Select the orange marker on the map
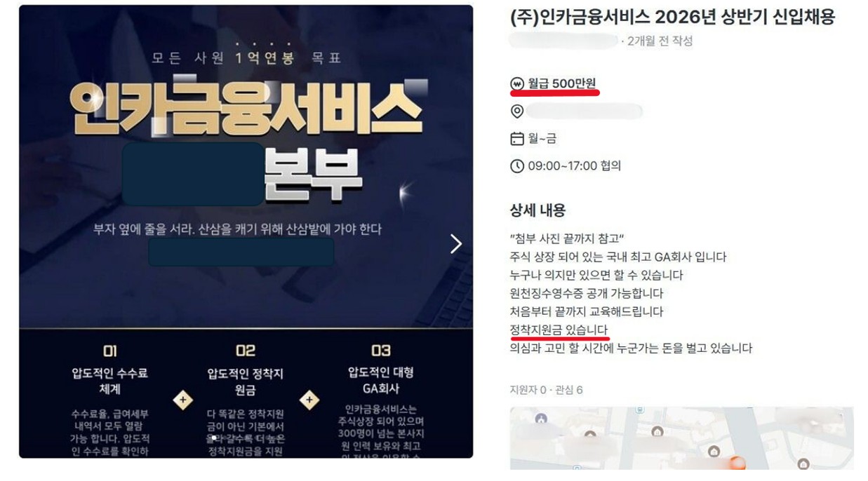The image size is (868, 481). pyautogui.click(x=737, y=462)
